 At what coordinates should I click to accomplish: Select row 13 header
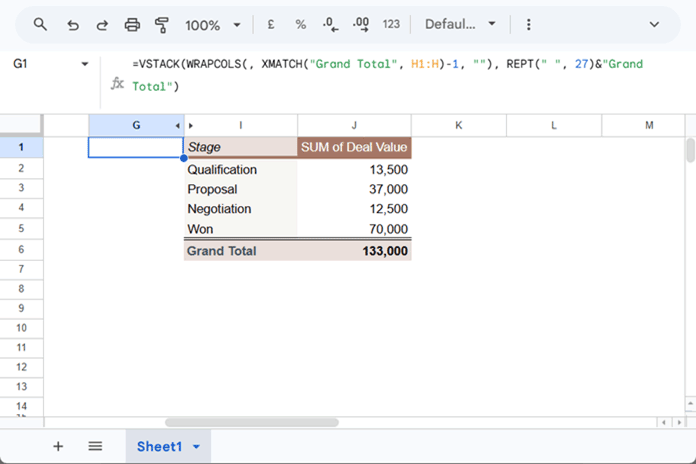(x=21, y=386)
